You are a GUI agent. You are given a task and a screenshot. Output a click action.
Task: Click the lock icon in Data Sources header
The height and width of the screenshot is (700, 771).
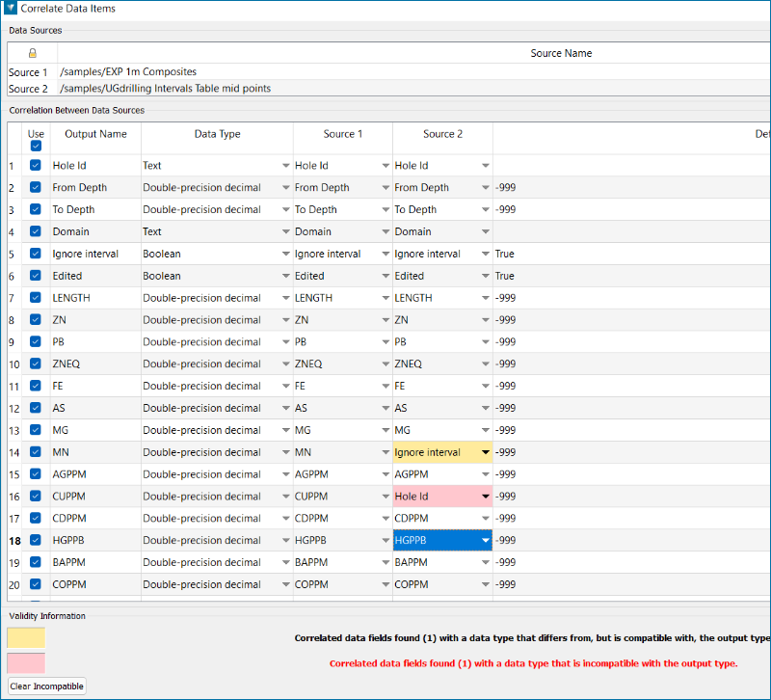click(32, 53)
